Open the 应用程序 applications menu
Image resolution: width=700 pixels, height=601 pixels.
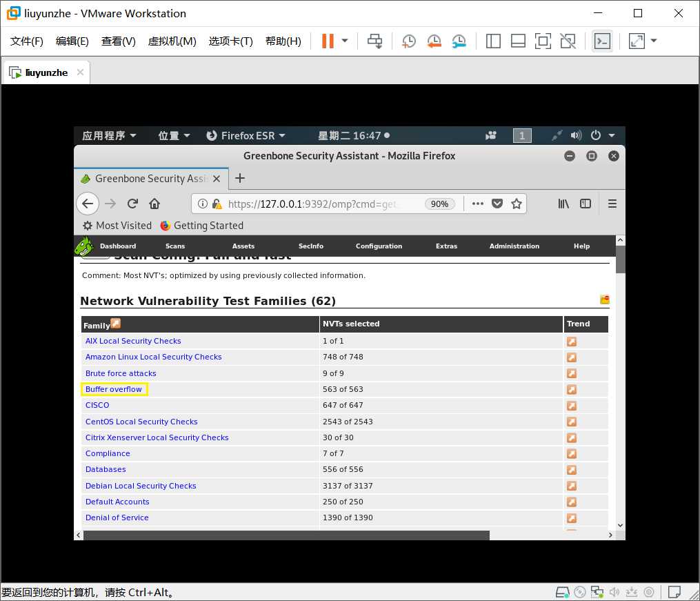pyautogui.click(x=108, y=135)
